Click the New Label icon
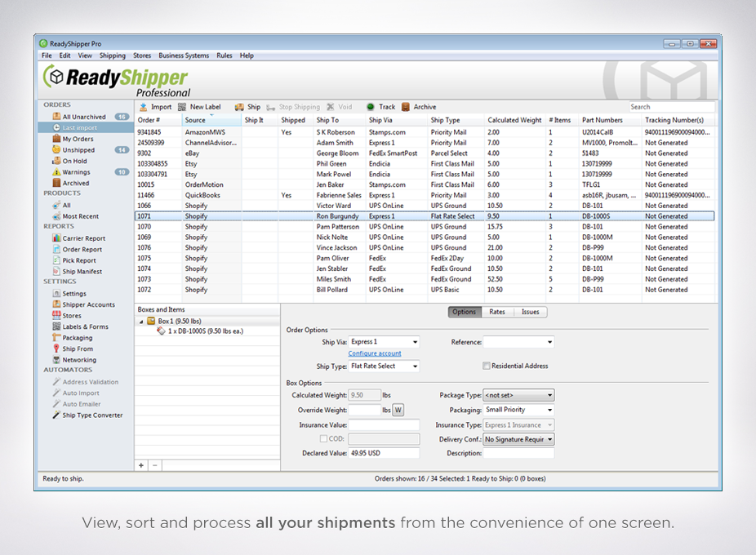Viewport: 756px width, 555px height. (x=182, y=107)
